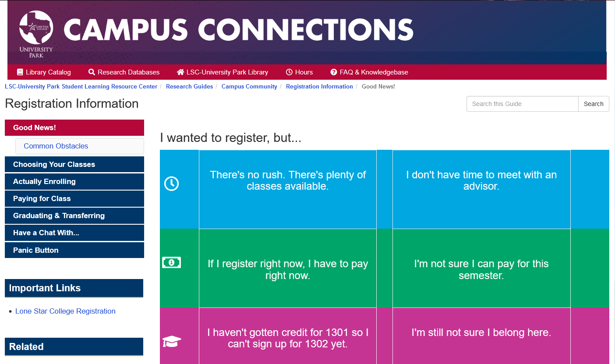
Task: Select the "I don't have time to meet with an advisor" tile
Action: point(481,189)
